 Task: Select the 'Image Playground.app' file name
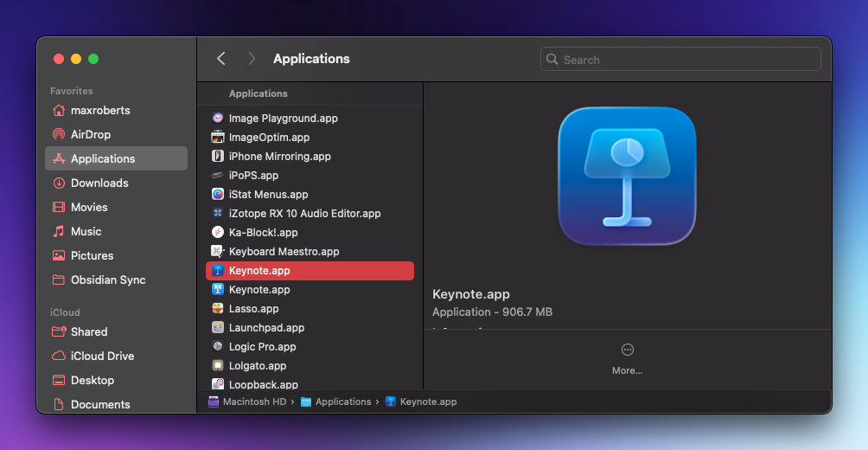(283, 118)
